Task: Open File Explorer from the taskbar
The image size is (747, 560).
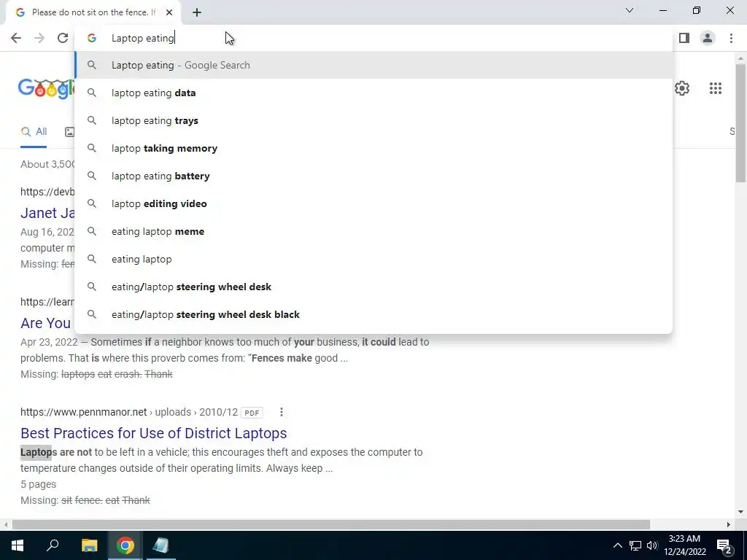Action: pyautogui.click(x=89, y=545)
